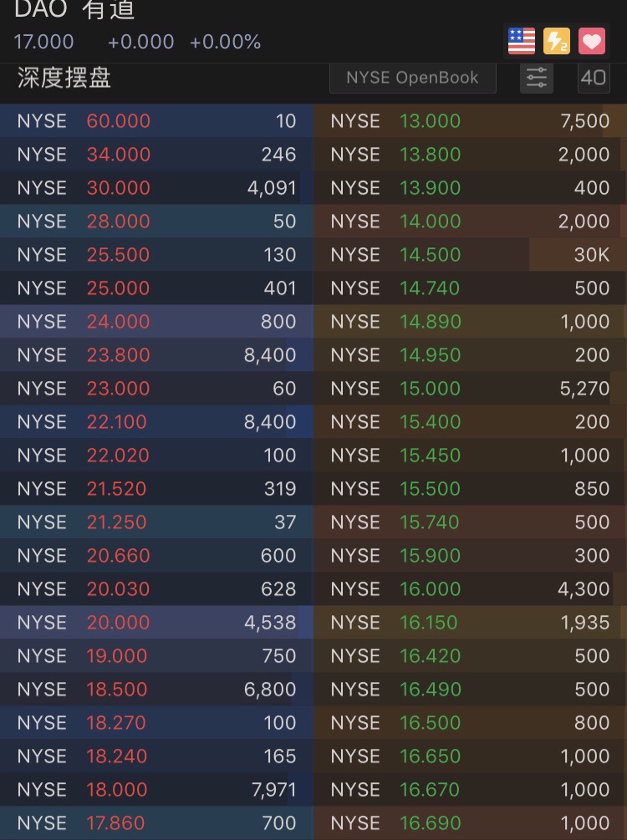Tap the DAO last price 17.000

[x=44, y=42]
